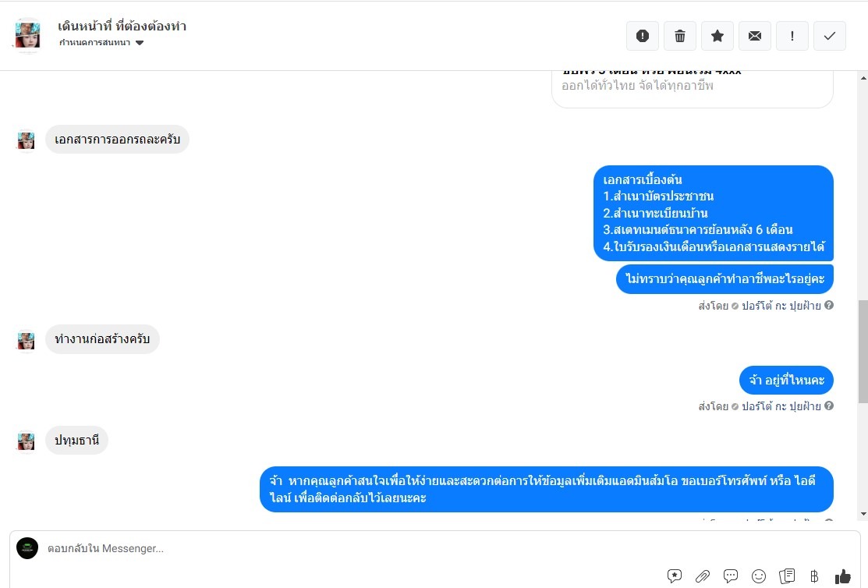868x588 pixels.
Task: Open customer profile from header avatar
Action: (27, 35)
